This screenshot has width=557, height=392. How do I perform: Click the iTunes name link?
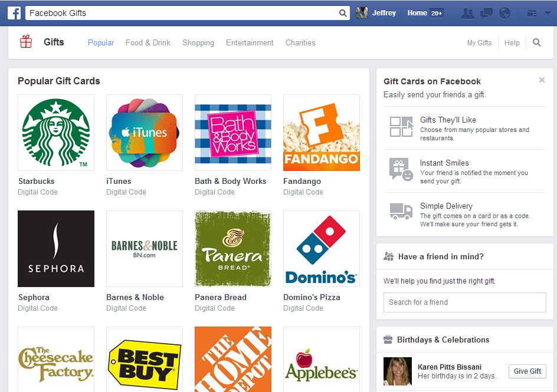[119, 182]
